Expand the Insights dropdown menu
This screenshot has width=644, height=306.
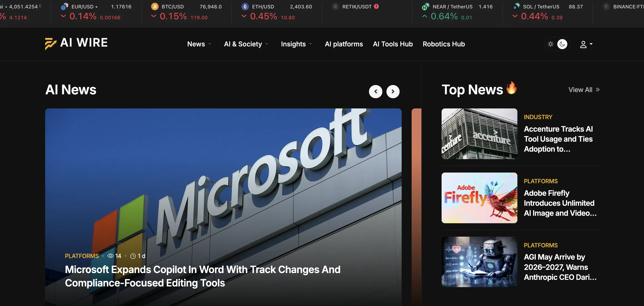pyautogui.click(x=293, y=44)
